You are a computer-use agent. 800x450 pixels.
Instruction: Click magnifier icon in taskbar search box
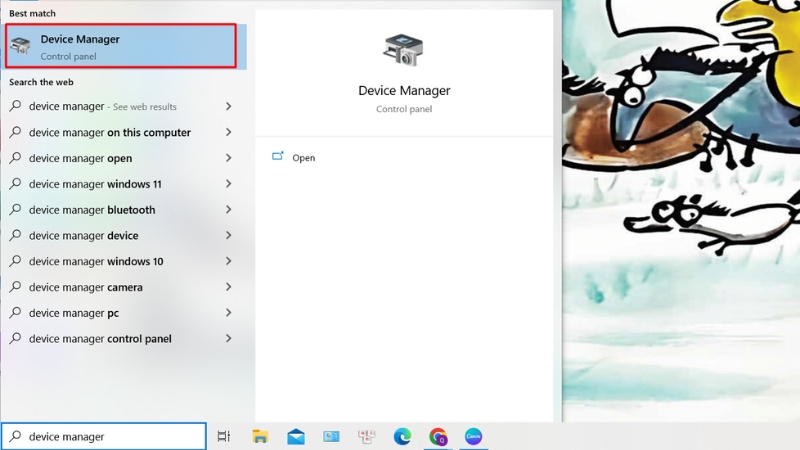[15, 436]
